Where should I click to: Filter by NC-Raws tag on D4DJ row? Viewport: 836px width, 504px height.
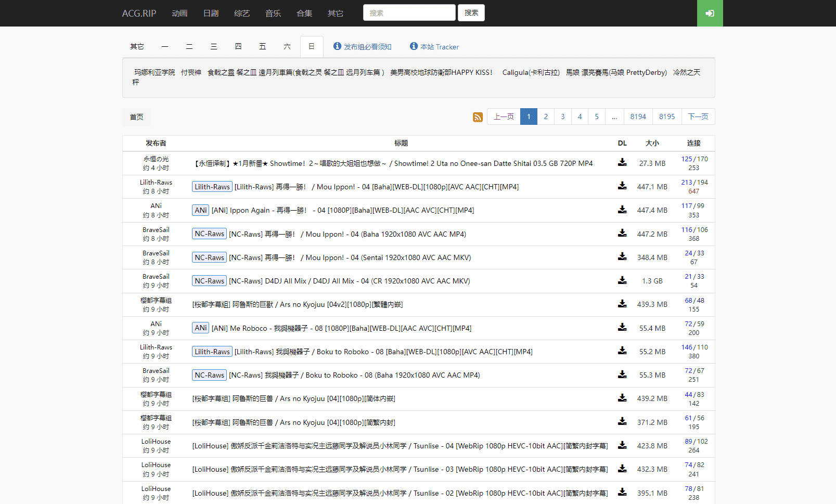tap(209, 281)
